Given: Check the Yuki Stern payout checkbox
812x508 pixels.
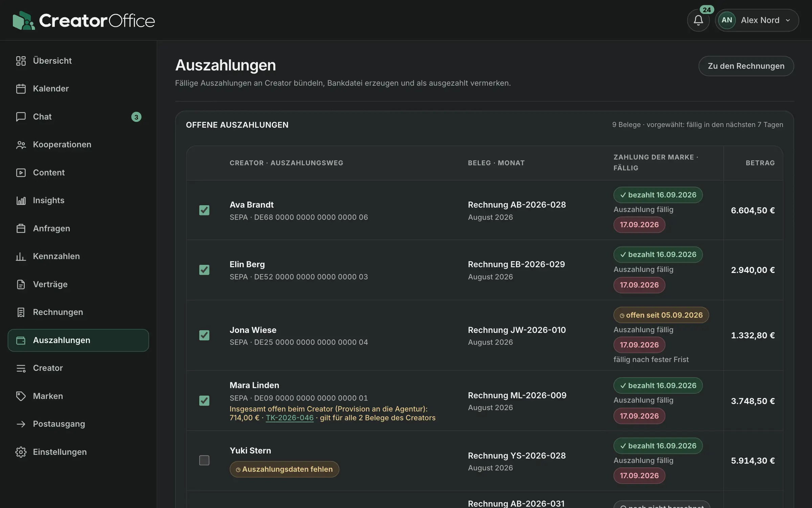Looking at the screenshot, I should click(x=204, y=460).
